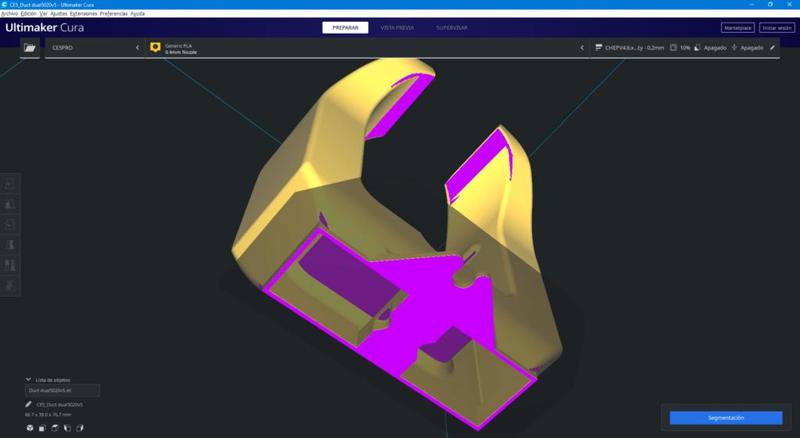Click the yellow Generic PLA material icon
Viewport: 800px width, 438px height.
(x=155, y=47)
